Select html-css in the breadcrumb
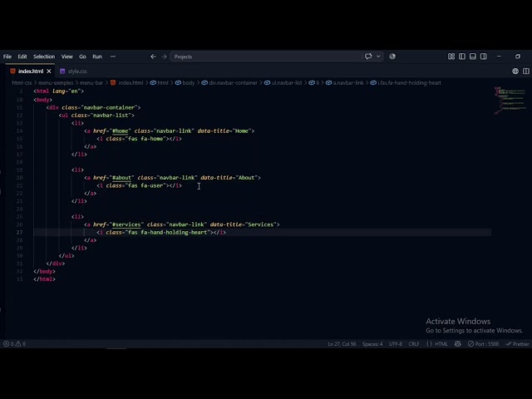532x399 pixels. pyautogui.click(x=22, y=83)
